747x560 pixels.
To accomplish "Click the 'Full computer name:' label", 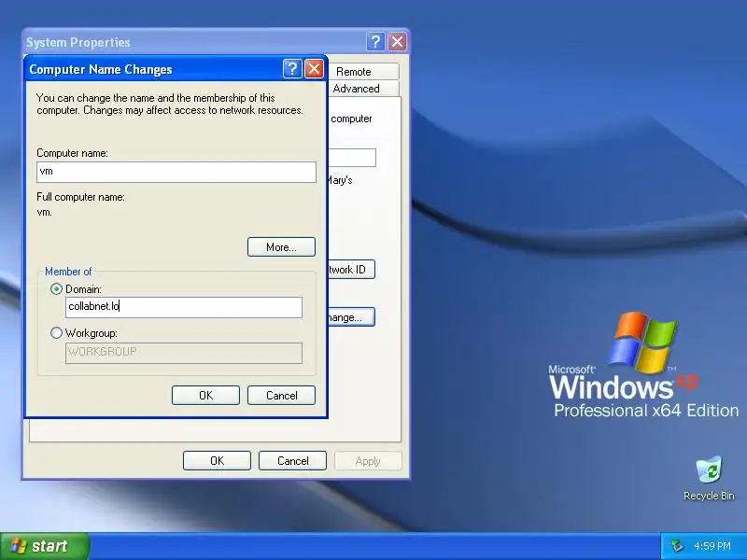I will pyautogui.click(x=80, y=197).
